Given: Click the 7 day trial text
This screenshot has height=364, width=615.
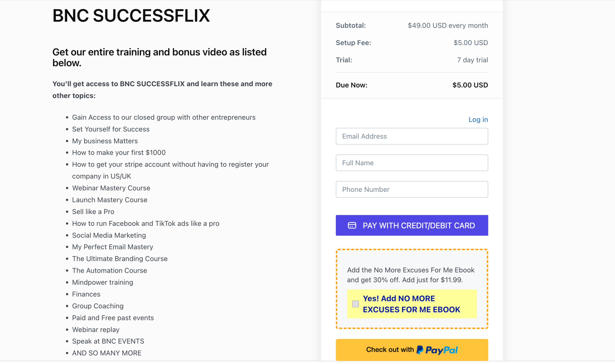Looking at the screenshot, I should click(472, 60).
